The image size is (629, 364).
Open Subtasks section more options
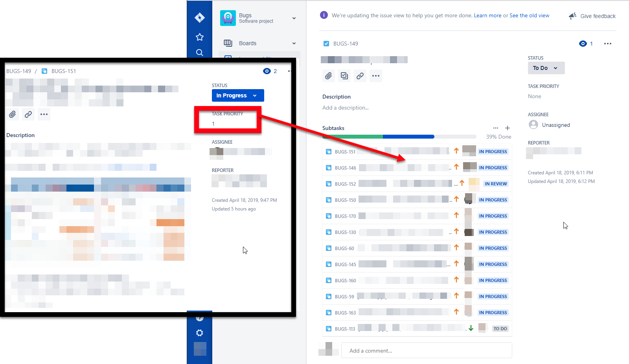(x=496, y=128)
